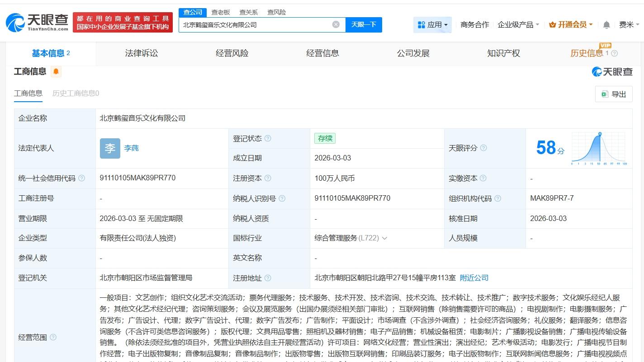This screenshot has width=644, height=362.
Task: Clear the search box using the X icon
Action: pyautogui.click(x=336, y=25)
